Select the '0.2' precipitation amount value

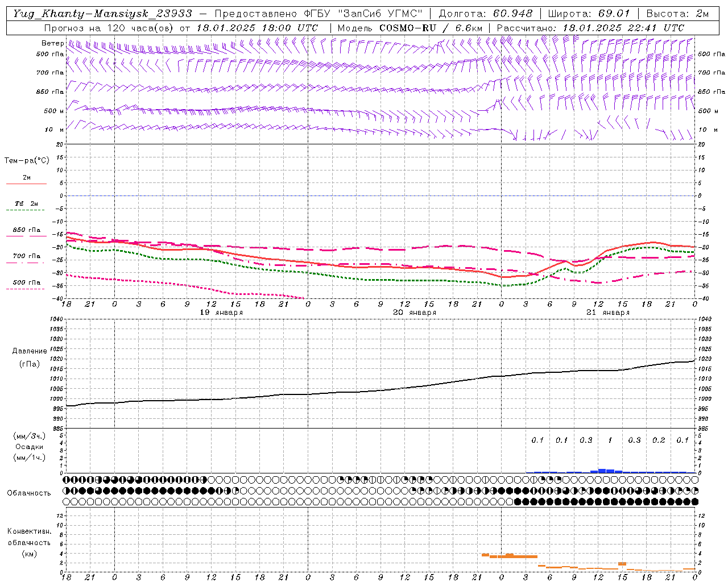pyautogui.click(x=659, y=440)
